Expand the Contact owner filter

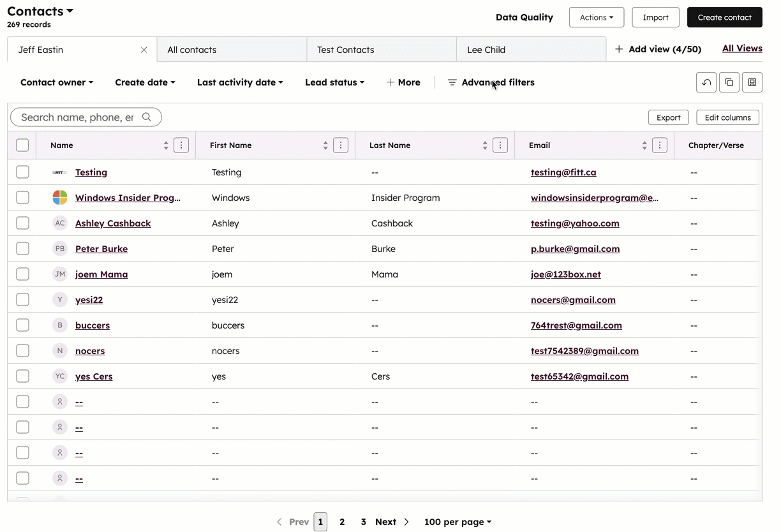coord(57,82)
